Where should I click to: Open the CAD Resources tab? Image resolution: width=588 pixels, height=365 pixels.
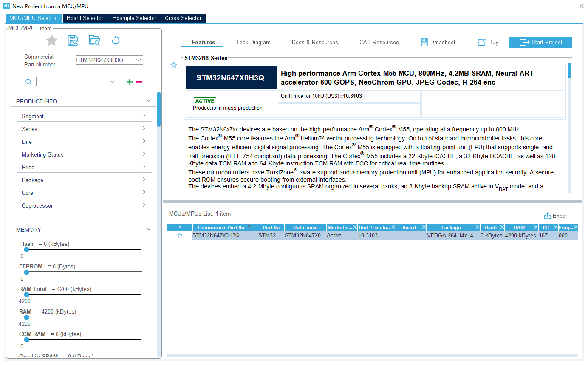tap(379, 42)
